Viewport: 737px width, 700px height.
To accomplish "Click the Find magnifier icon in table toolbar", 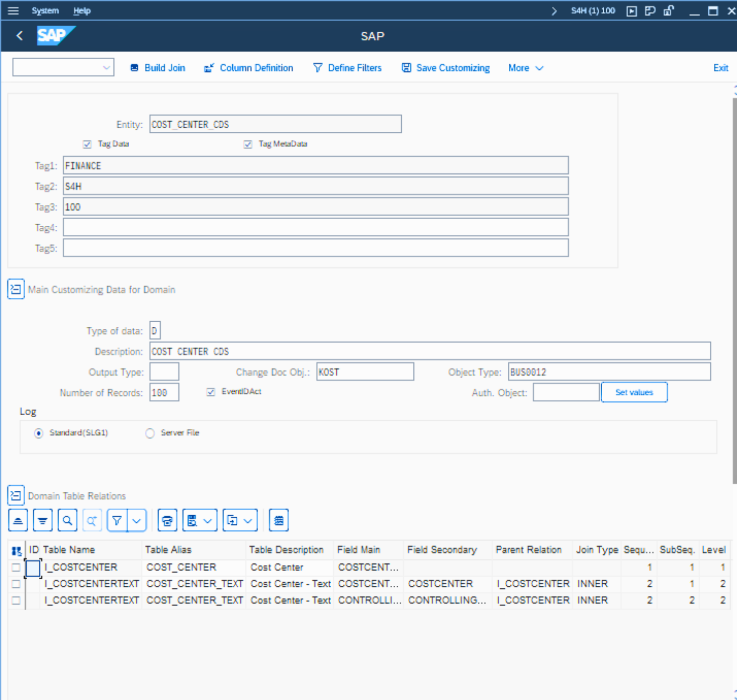I will click(67, 521).
